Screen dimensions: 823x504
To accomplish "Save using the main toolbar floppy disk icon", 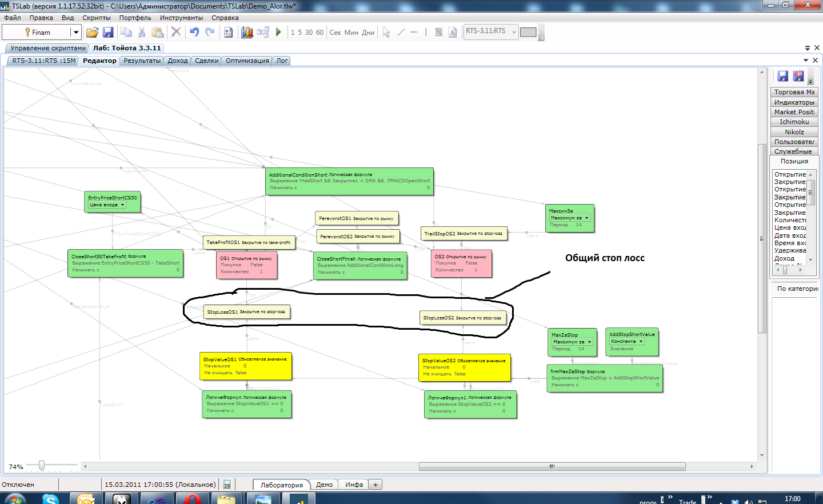I will tap(108, 32).
